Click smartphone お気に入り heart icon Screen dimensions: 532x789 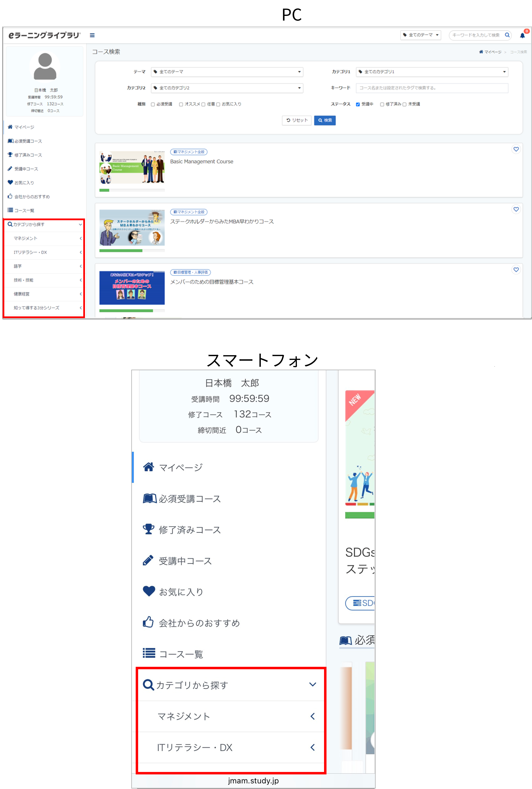click(149, 592)
